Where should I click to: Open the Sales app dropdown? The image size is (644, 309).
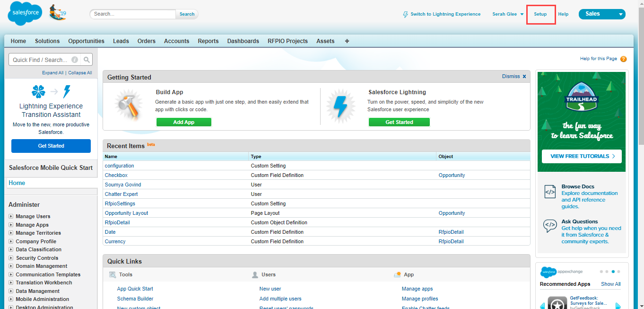click(x=602, y=14)
